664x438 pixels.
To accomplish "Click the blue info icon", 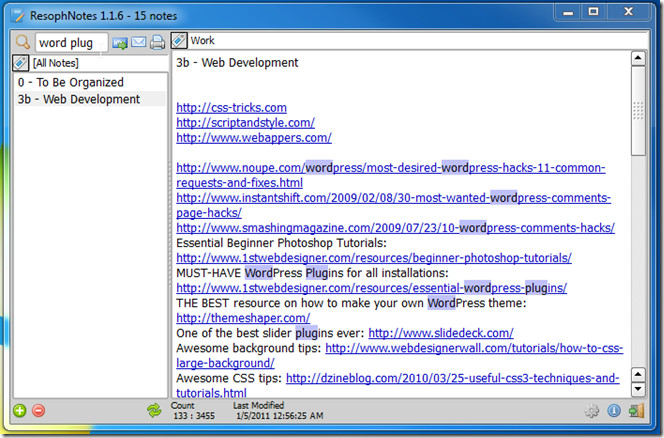I will (x=614, y=410).
